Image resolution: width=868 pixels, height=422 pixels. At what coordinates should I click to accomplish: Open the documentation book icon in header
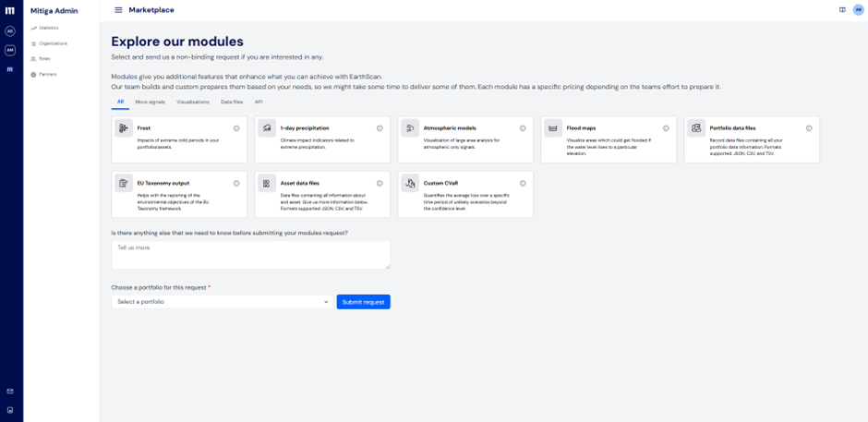coord(842,10)
